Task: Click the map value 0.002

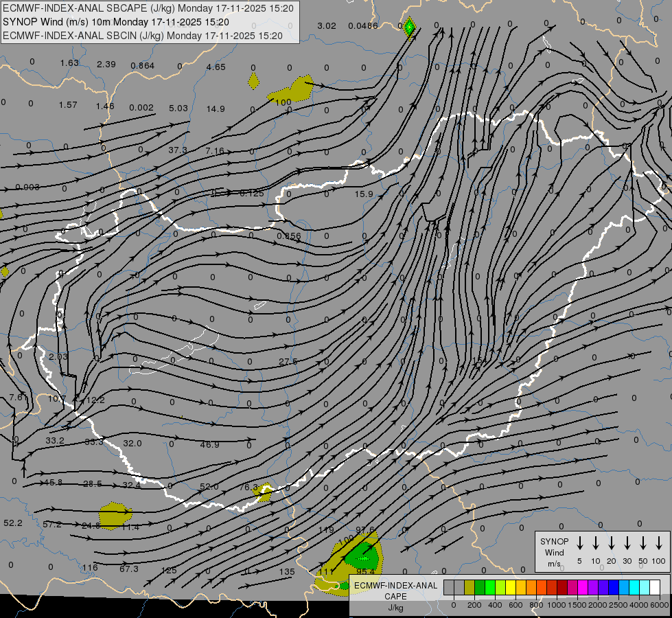Action: pos(141,107)
